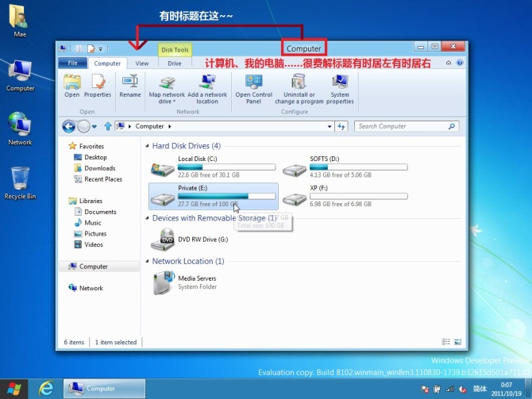Screen dimensions: 532x399
Task: Click the Open icon in ribbon
Action: pyautogui.click(x=72, y=86)
